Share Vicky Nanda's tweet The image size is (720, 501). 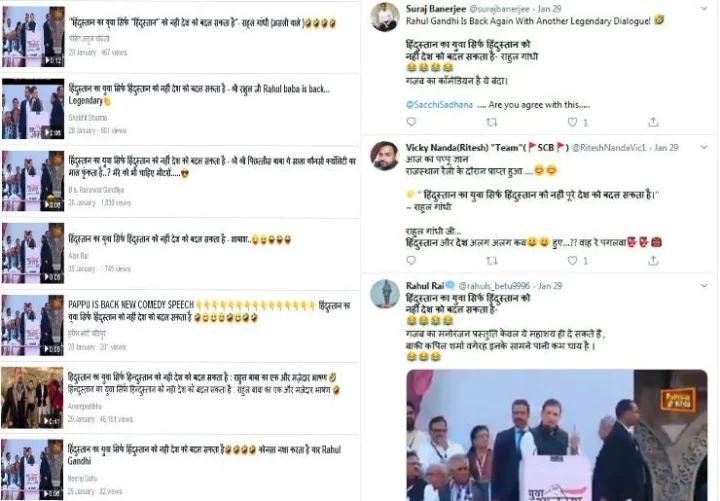pos(653,260)
